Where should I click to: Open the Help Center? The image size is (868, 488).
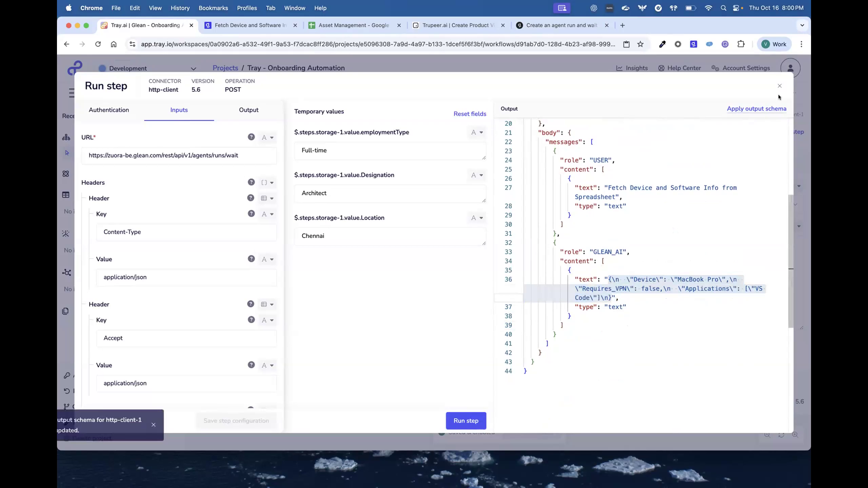point(679,68)
